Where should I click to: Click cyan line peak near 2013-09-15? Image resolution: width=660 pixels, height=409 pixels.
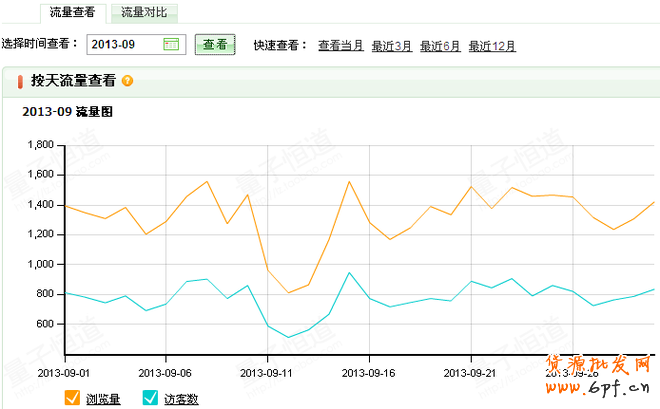pyautogui.click(x=349, y=272)
